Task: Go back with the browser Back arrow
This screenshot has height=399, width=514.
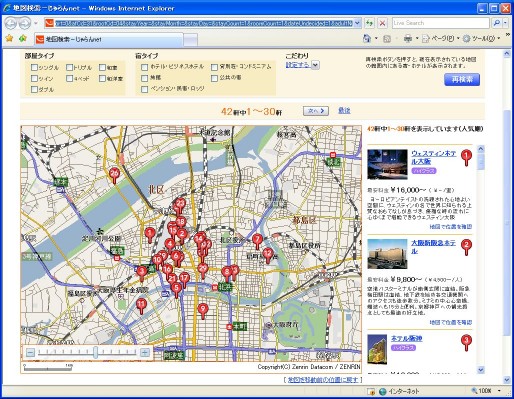Action: click(11, 23)
